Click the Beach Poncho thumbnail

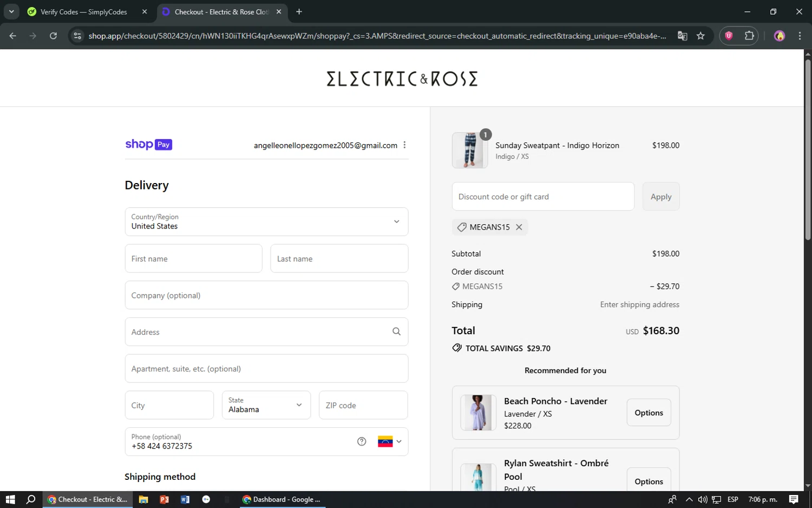coord(479,413)
